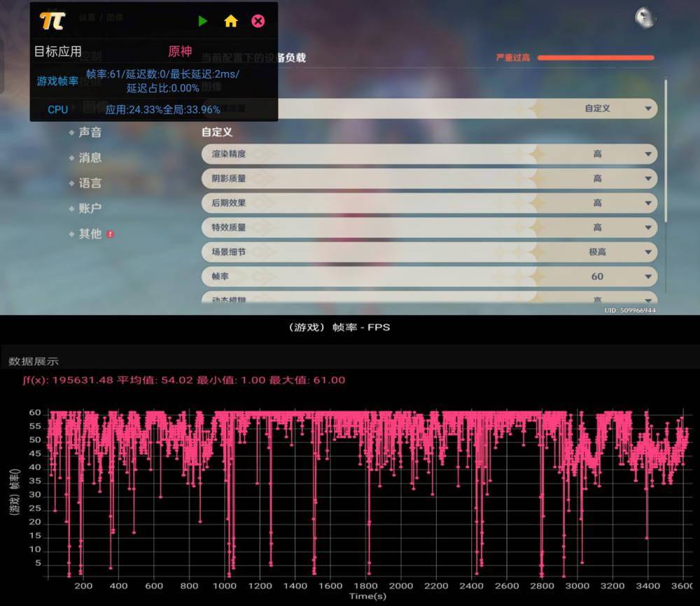
Task: Click the red device load bar
Action: click(x=595, y=57)
